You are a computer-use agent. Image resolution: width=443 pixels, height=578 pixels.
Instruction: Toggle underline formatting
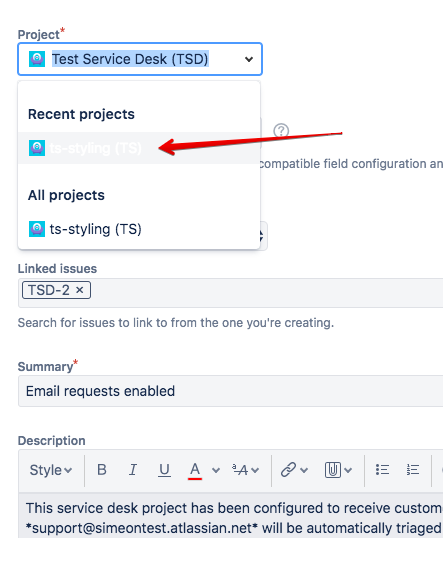164,470
